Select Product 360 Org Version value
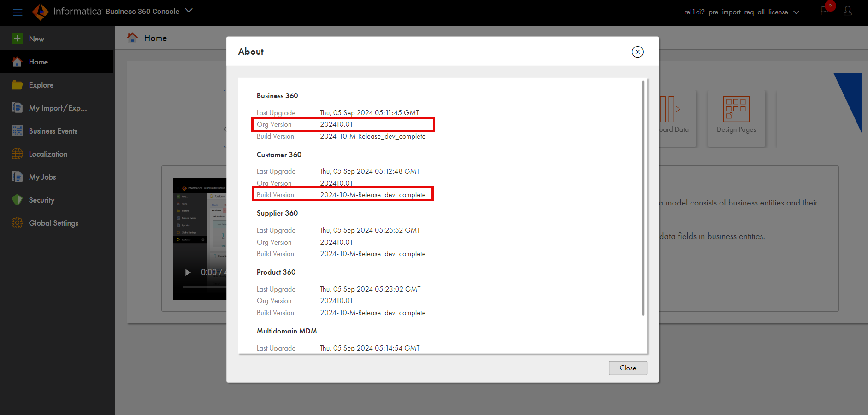Screen dimensions: 868x415 (x=337, y=301)
